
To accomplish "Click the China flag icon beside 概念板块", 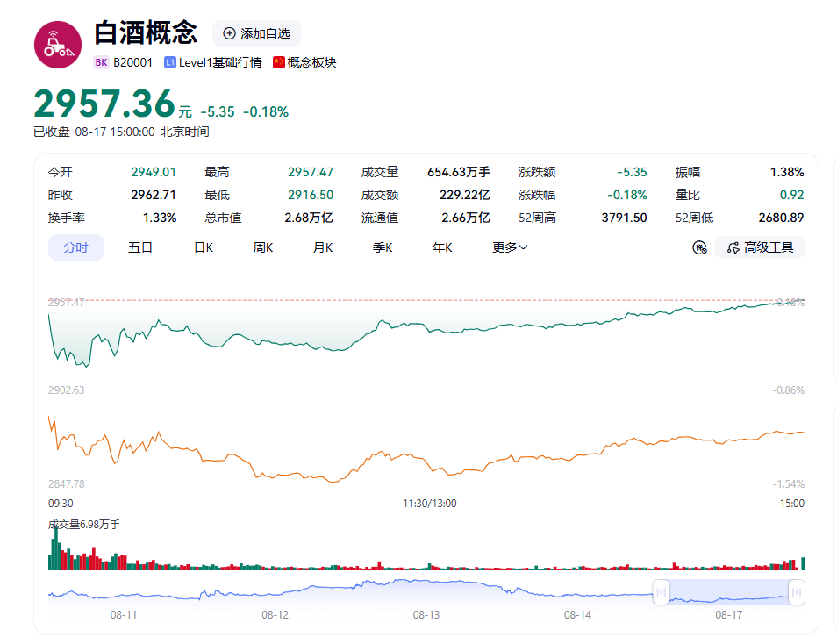I will (x=279, y=62).
